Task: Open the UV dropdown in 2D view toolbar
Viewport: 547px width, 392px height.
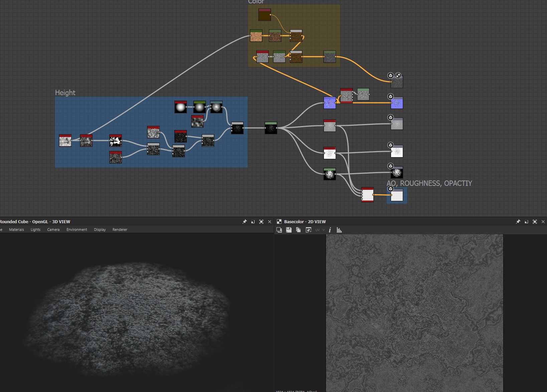Action: pyautogui.click(x=320, y=230)
